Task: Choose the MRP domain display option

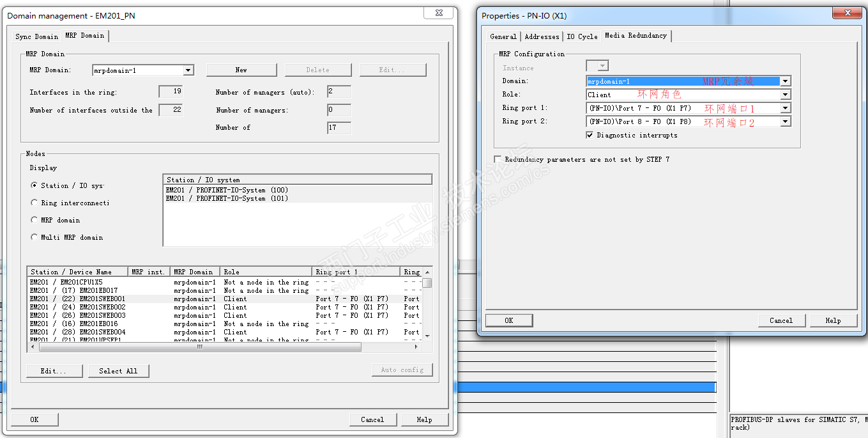Action: tap(34, 220)
